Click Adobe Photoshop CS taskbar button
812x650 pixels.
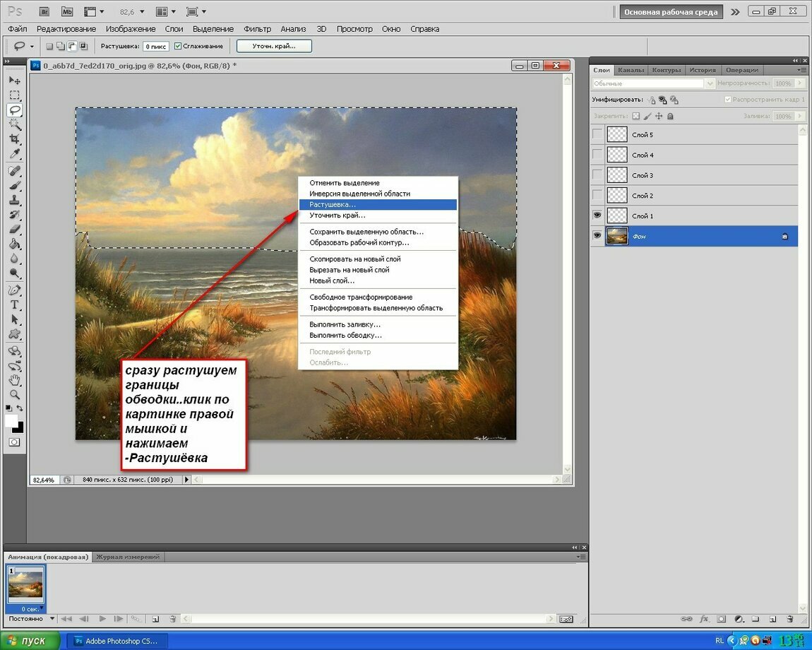117,641
